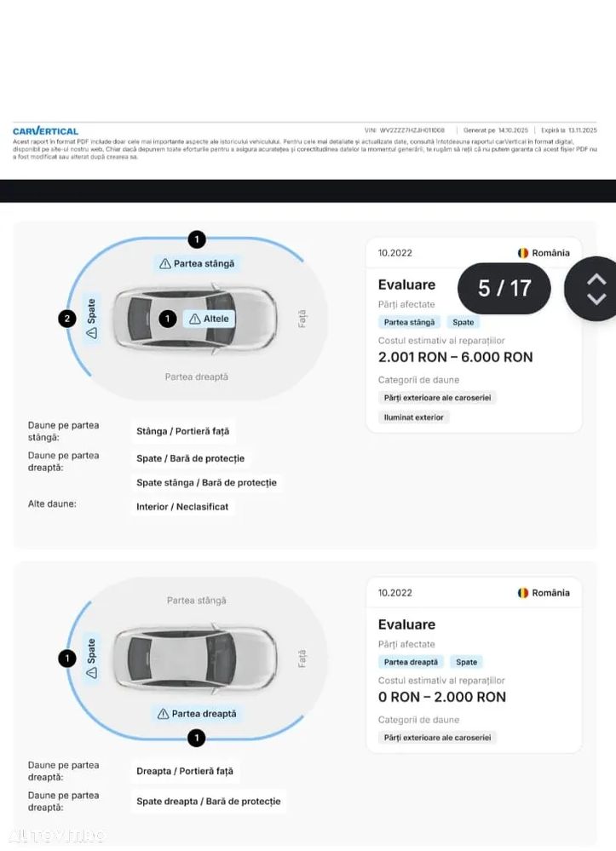Click România flag in 2.001 RON evaluation card
Image resolution: width=616 pixels, height=851 pixels.
pos(523,253)
